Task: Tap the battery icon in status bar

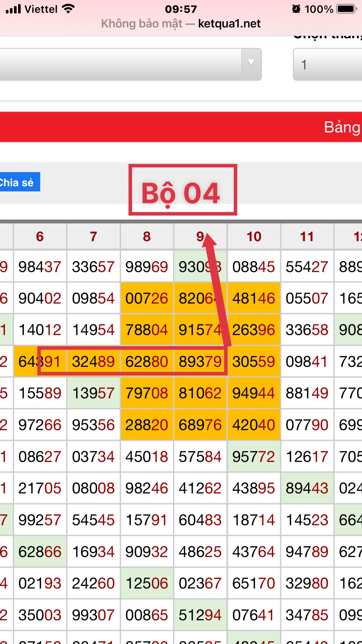Action: coord(347,9)
